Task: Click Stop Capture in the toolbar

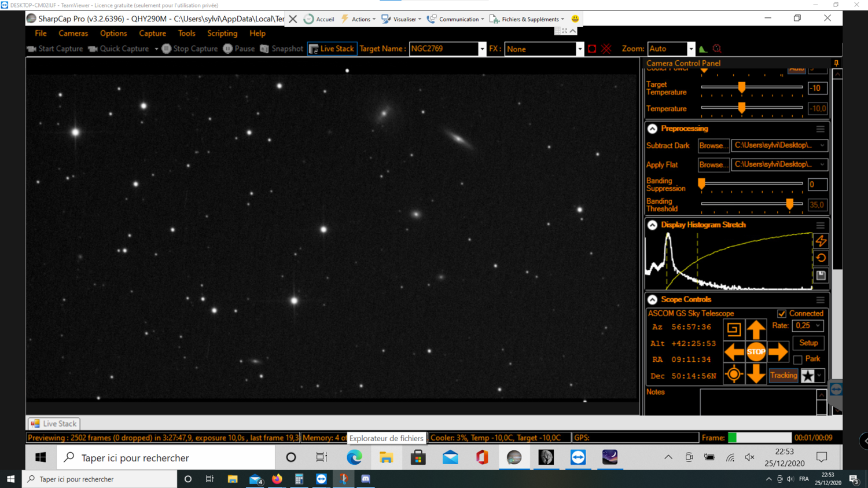Action: point(190,49)
